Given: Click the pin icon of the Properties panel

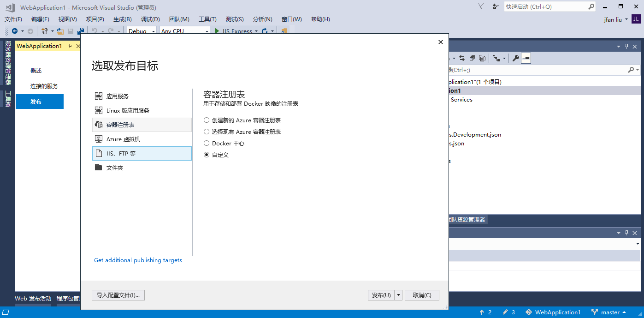Looking at the screenshot, I should 626,233.
